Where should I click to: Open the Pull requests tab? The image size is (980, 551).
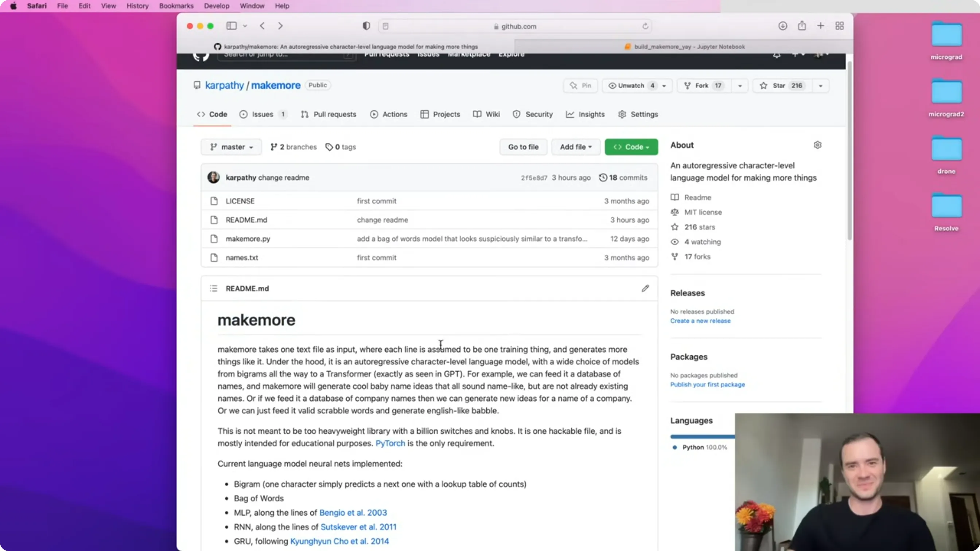(x=328, y=114)
